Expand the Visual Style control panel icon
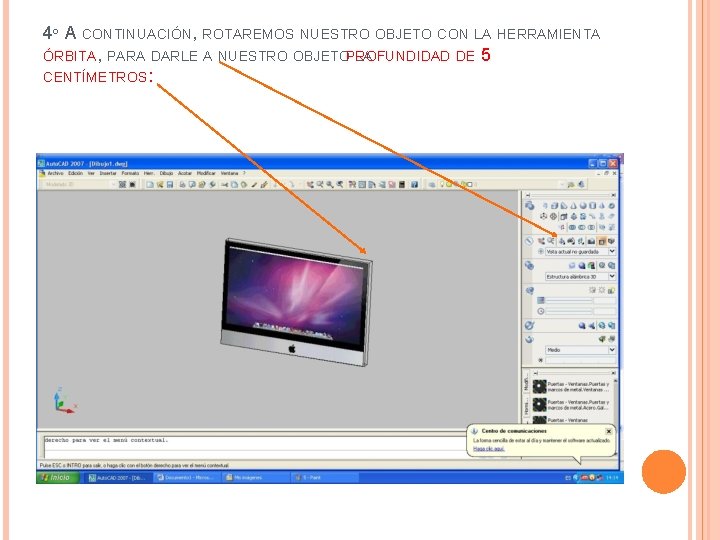This screenshot has width=720, height=540. tap(529, 265)
